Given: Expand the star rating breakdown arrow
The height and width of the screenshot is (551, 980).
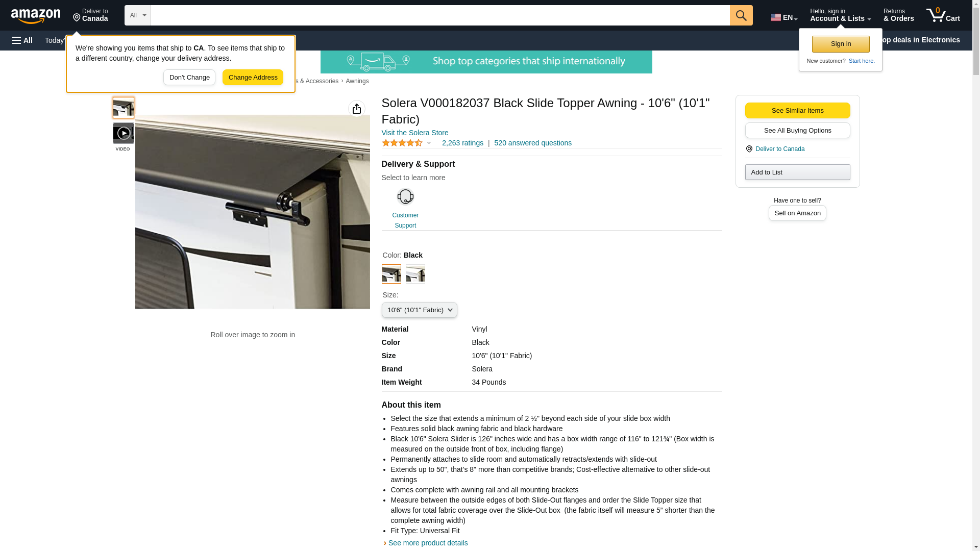Looking at the screenshot, I should coord(429,143).
